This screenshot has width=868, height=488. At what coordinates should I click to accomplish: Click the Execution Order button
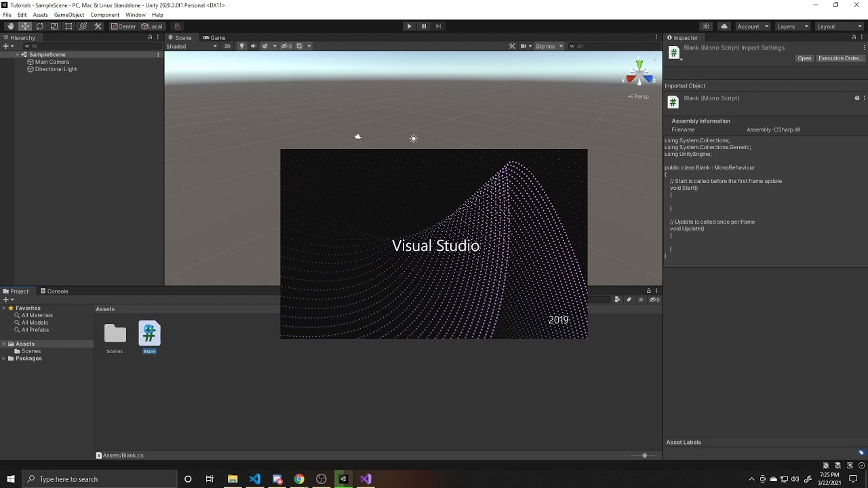tap(840, 58)
